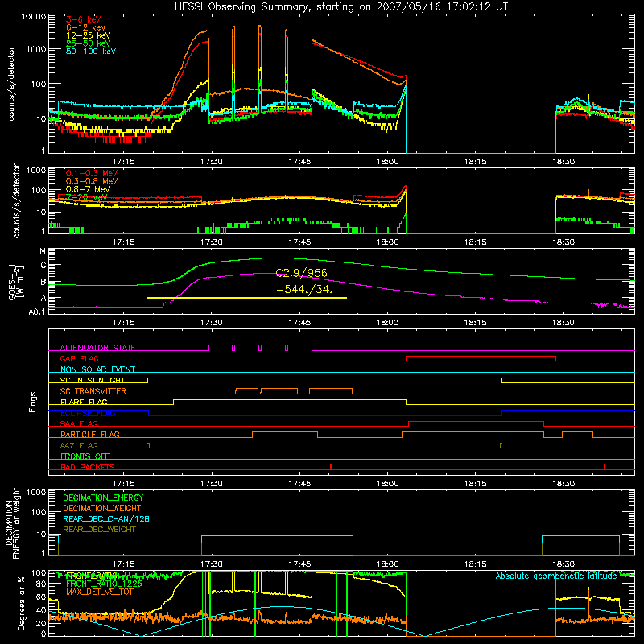
Task: Click the C2.9/956 flare class annotation
Action: (302, 273)
